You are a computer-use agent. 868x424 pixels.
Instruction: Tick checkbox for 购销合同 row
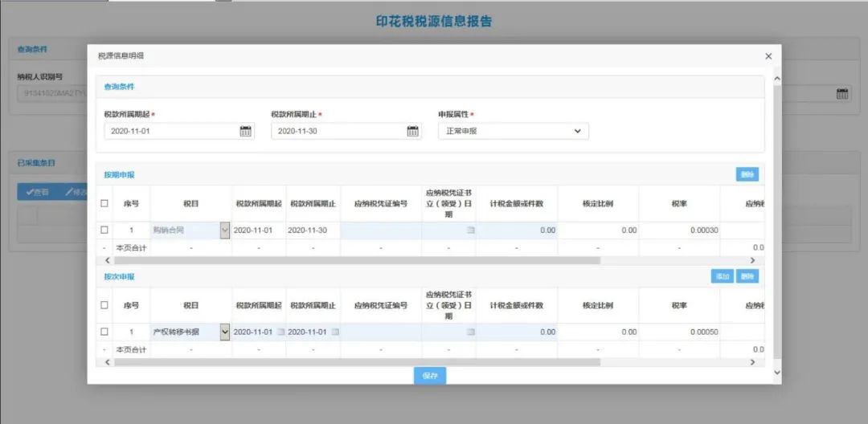click(x=104, y=230)
